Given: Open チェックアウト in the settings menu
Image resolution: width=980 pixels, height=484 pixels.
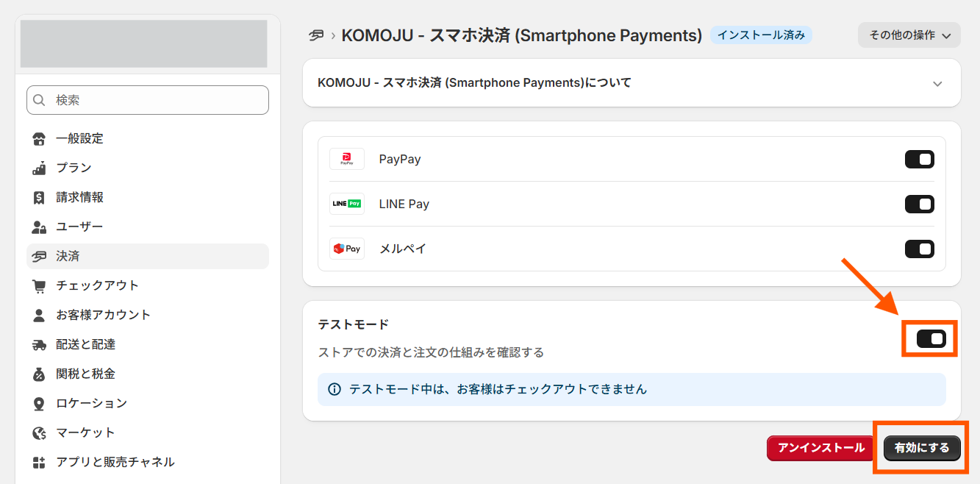Looking at the screenshot, I should pos(148,286).
